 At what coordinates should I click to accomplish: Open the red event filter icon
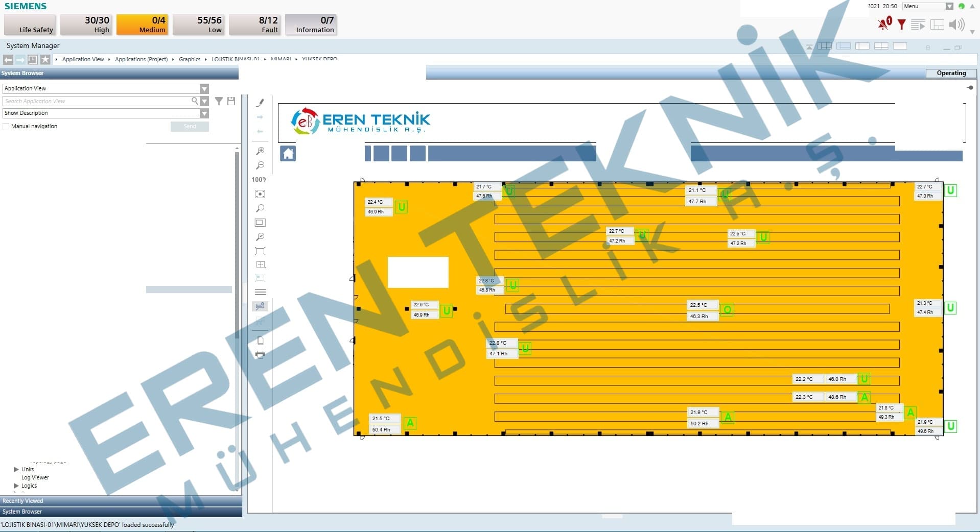click(x=902, y=25)
